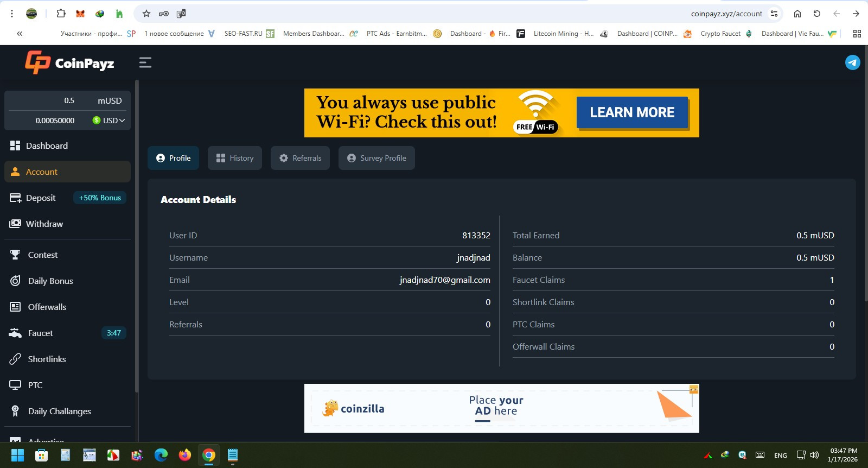Screen dimensions: 868x468
Task: Switch to the Referrals tab
Action: (300, 158)
